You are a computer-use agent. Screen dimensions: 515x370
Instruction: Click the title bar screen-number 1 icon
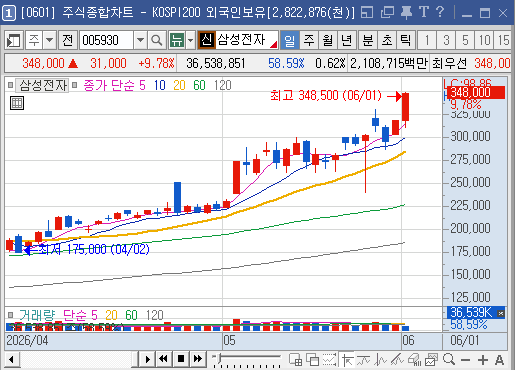[x=8, y=13]
